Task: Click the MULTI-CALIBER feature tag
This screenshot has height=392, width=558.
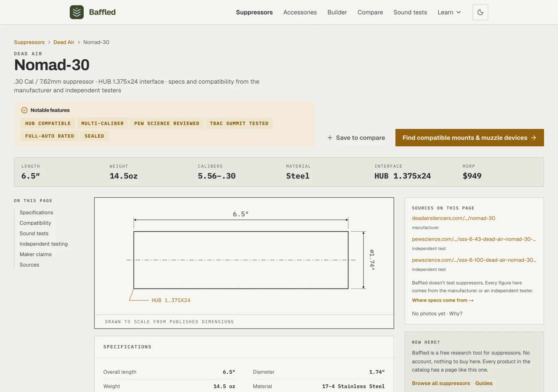Action: click(x=103, y=123)
